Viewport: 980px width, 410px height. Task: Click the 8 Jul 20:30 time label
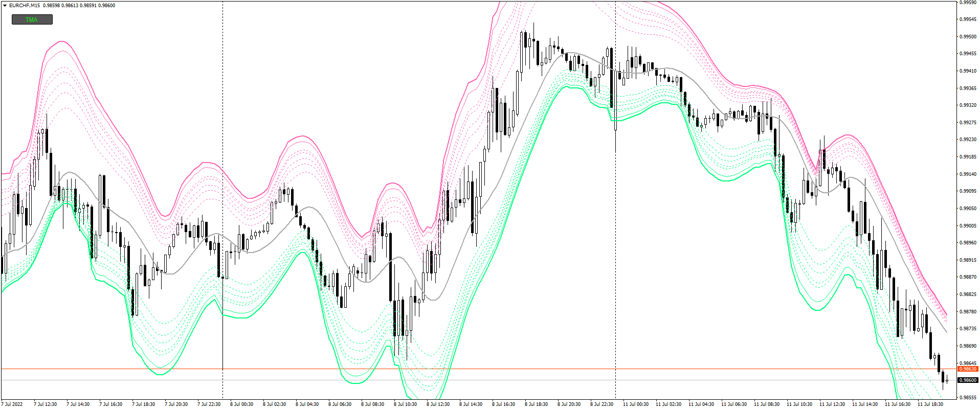coord(569,404)
